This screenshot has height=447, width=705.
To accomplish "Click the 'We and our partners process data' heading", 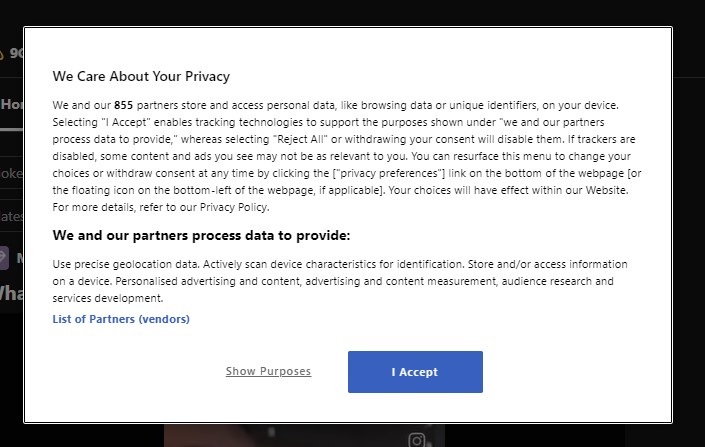I will (x=201, y=235).
